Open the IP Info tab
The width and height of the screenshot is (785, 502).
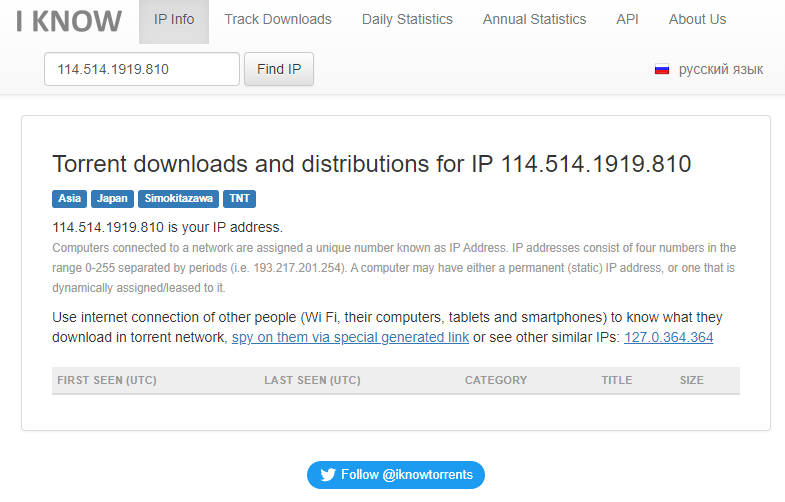click(x=174, y=22)
